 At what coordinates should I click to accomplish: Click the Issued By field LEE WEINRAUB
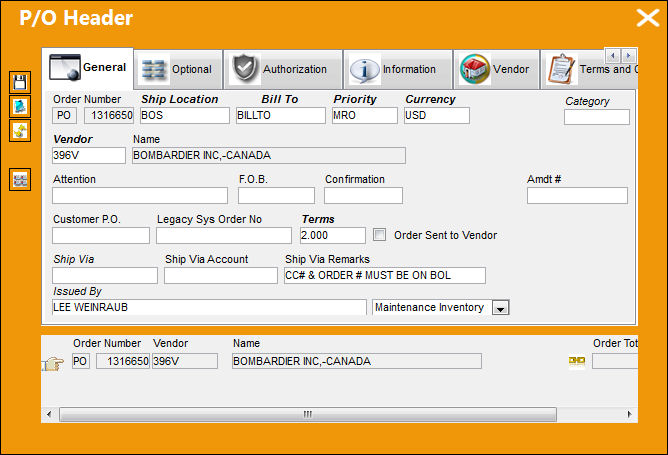point(209,307)
